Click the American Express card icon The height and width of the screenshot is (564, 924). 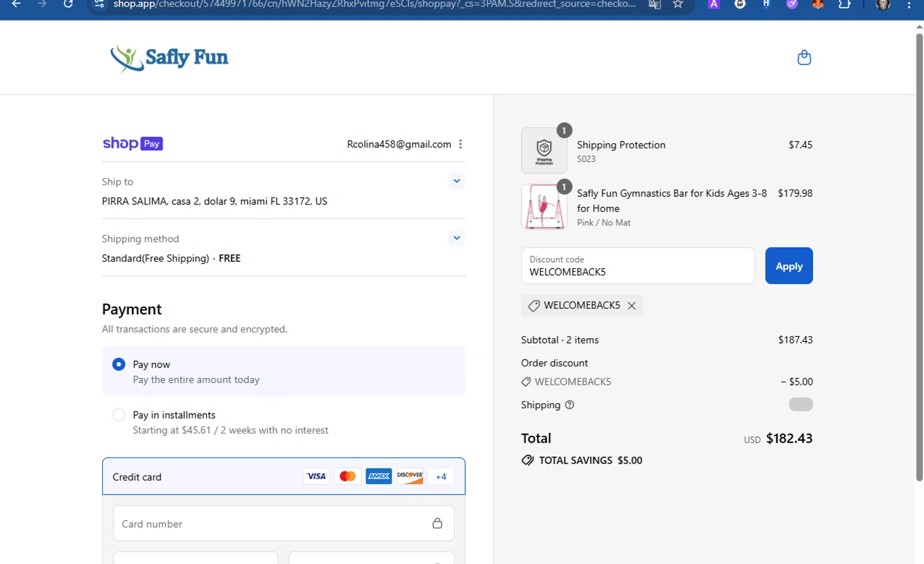click(x=379, y=477)
